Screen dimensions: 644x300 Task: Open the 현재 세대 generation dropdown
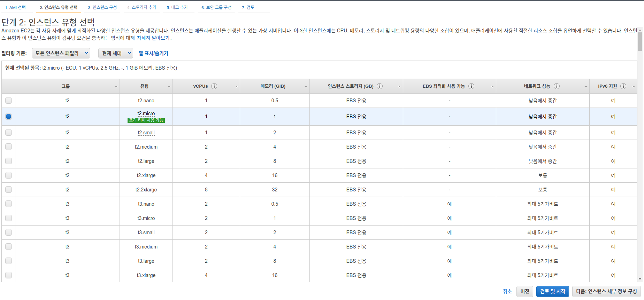(x=116, y=53)
